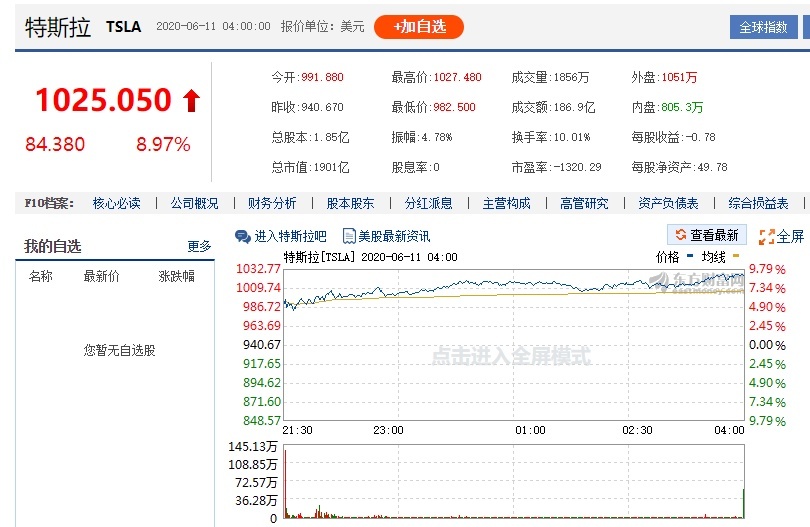Screen dimensions: 810x527
Task: Click the price change 84.380
Action: (55, 144)
